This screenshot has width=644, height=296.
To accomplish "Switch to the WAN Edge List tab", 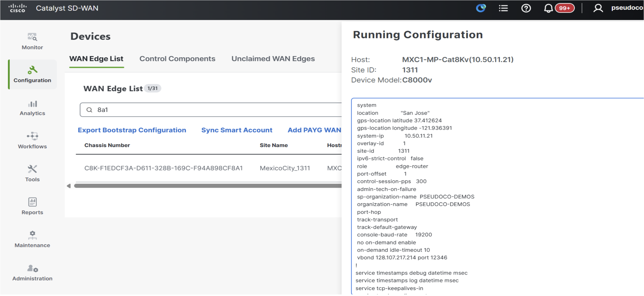I will 96,59.
